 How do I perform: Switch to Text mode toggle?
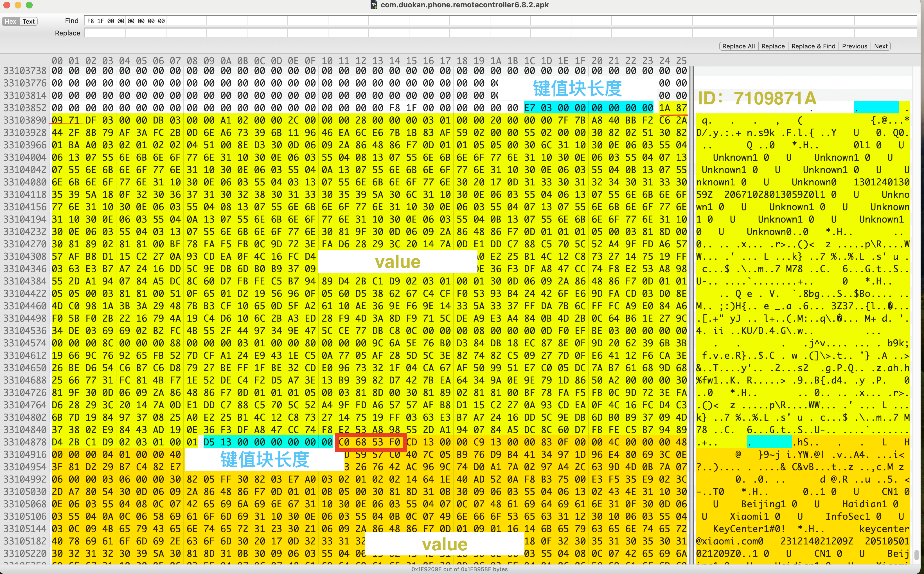click(28, 21)
